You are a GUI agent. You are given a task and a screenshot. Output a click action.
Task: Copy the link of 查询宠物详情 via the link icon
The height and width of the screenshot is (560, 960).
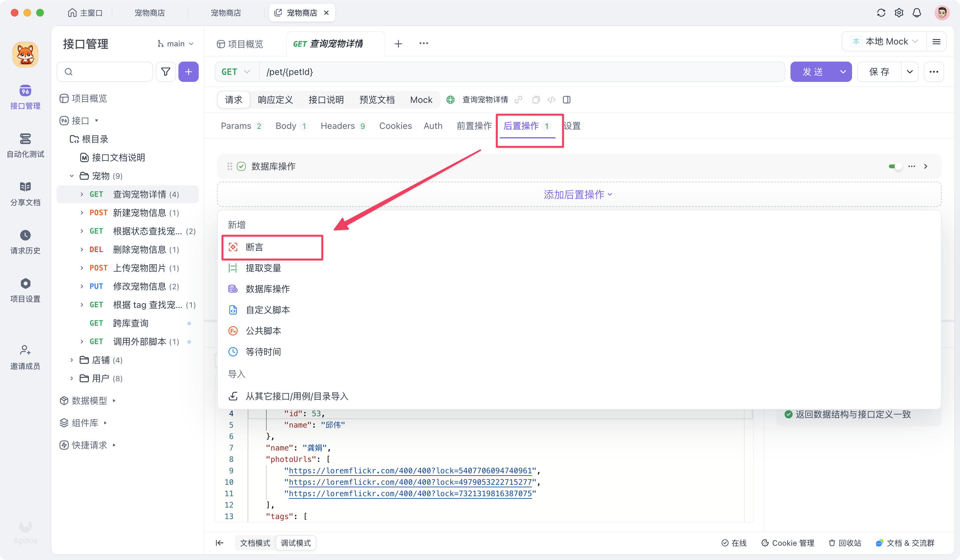[518, 99]
